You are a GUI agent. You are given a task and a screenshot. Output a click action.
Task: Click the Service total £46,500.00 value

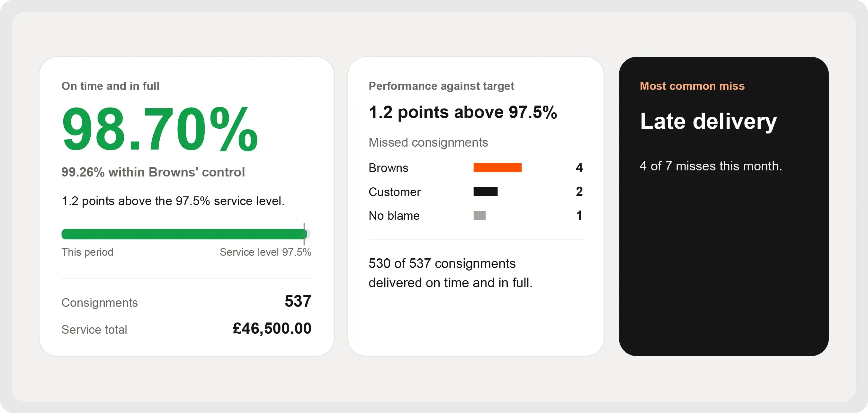click(x=272, y=329)
